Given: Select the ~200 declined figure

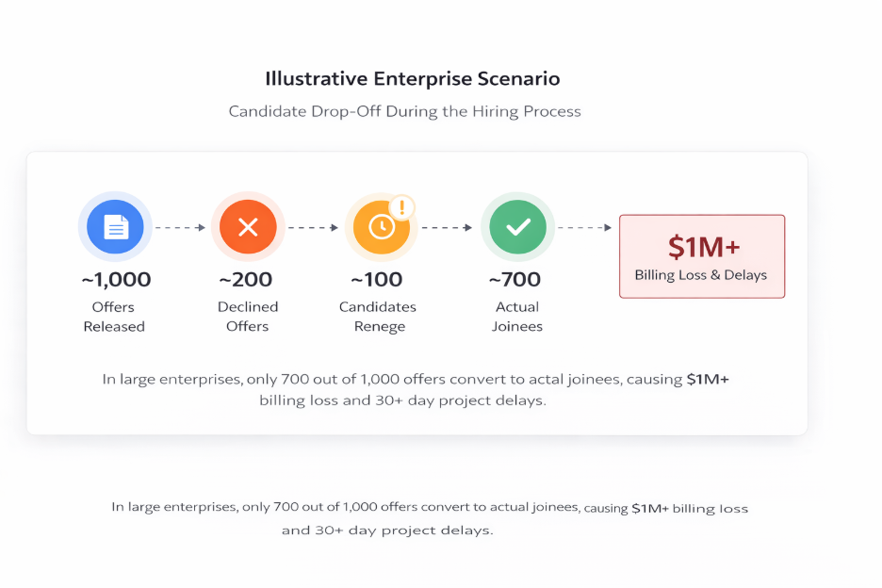Looking at the screenshot, I should click(246, 280).
